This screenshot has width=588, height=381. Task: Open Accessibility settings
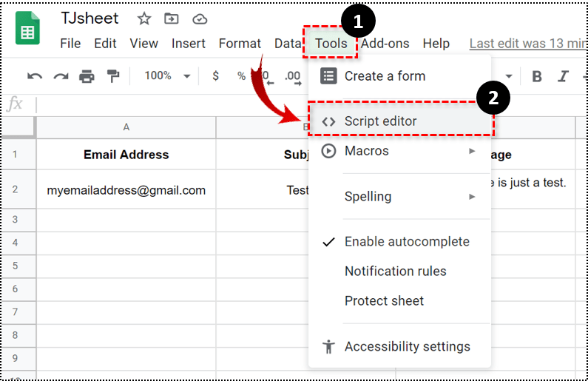click(407, 346)
